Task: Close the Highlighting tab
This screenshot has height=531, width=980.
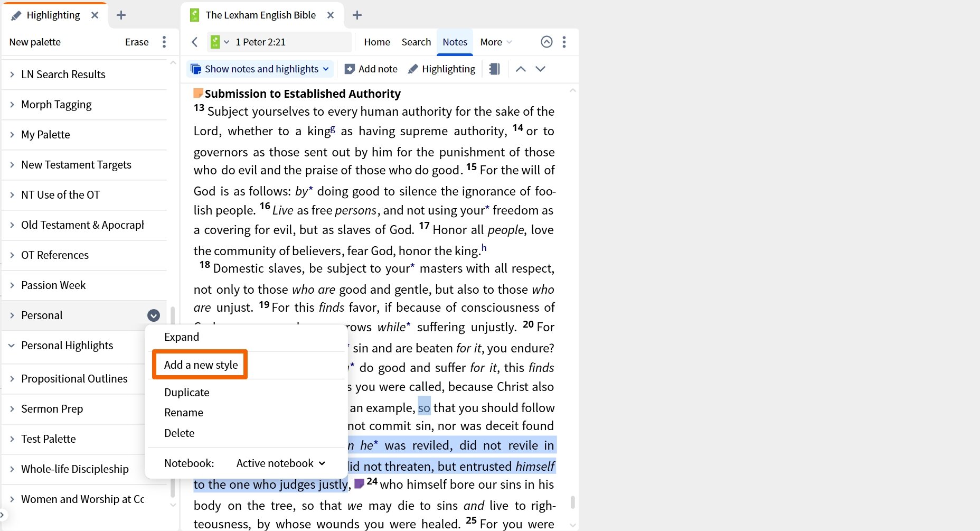Action: (x=95, y=15)
